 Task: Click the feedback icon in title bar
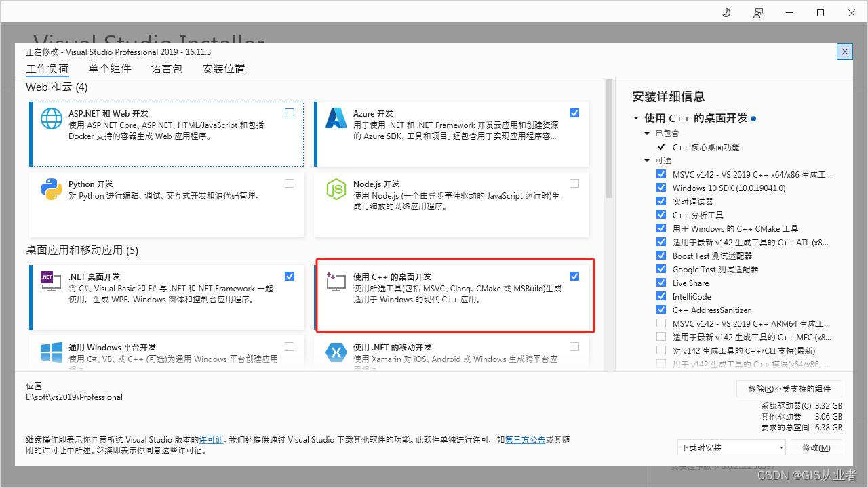pyautogui.click(x=757, y=13)
